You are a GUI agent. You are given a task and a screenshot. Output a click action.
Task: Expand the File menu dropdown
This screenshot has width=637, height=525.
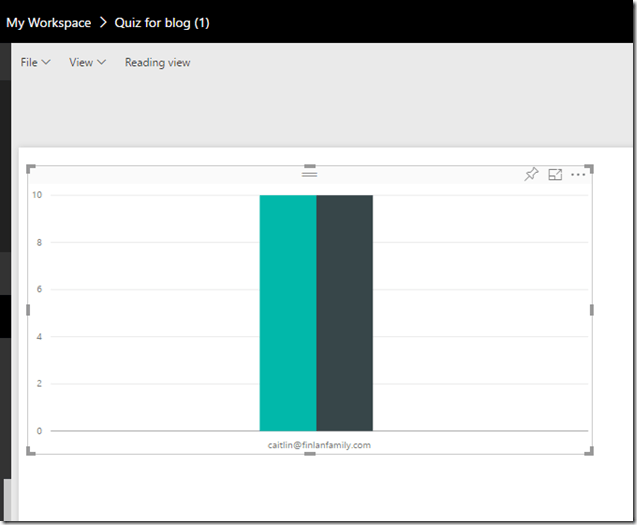point(35,63)
